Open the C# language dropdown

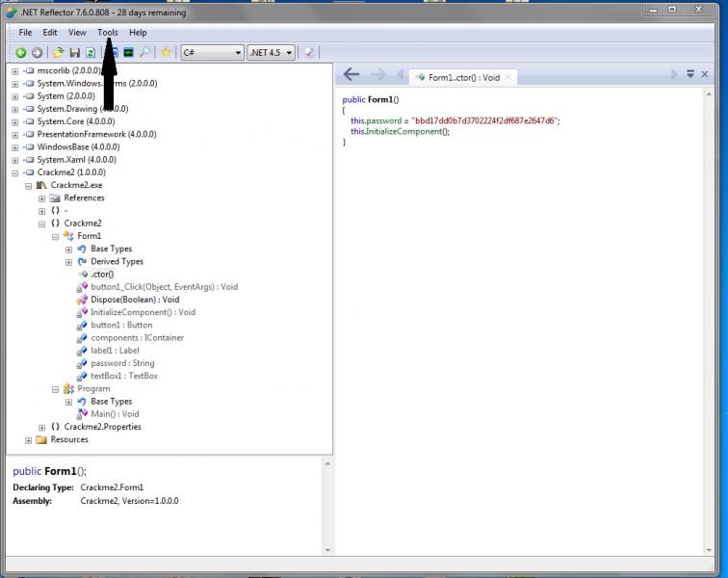pyautogui.click(x=213, y=53)
